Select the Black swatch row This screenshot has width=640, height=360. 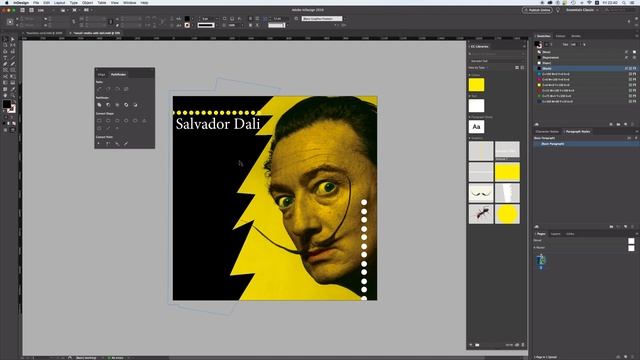tap(586, 69)
